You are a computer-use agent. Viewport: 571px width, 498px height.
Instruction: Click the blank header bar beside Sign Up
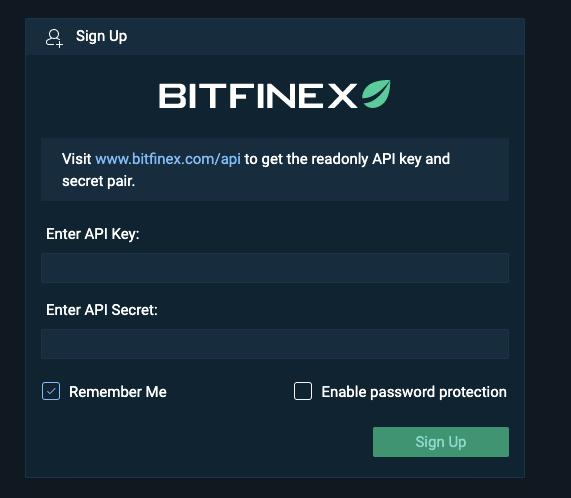click(x=324, y=37)
